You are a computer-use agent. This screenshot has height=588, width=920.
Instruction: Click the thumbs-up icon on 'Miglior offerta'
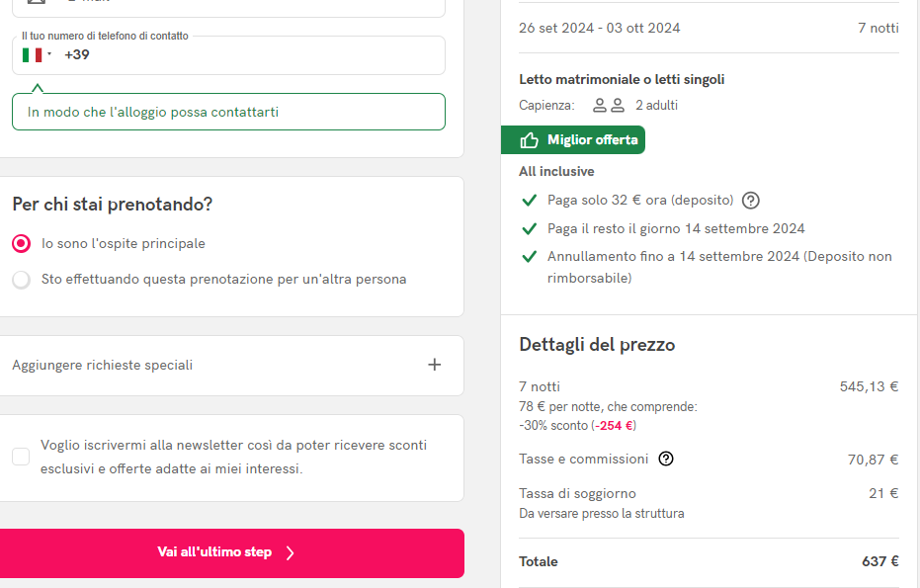[529, 140]
